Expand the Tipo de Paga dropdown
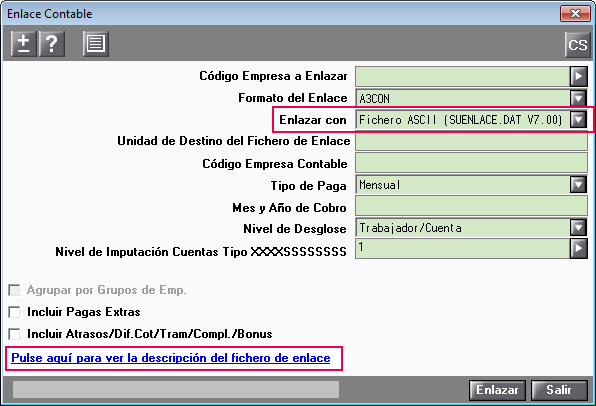 coord(579,185)
